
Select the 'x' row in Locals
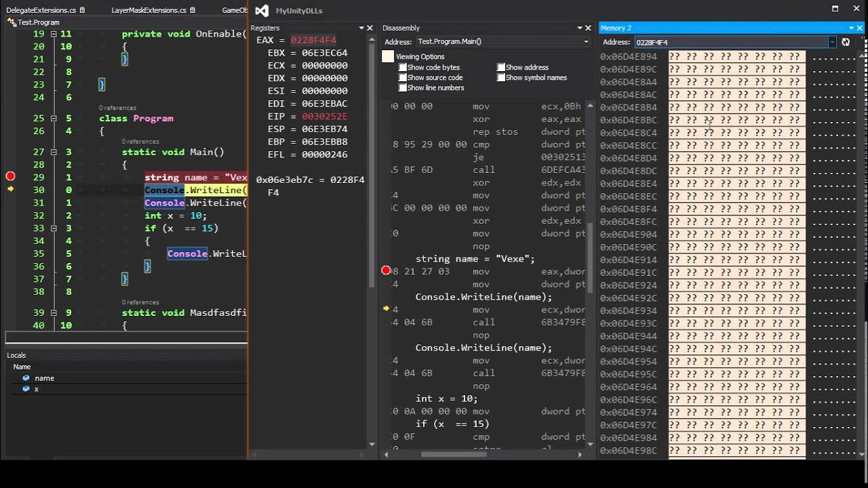click(127, 389)
